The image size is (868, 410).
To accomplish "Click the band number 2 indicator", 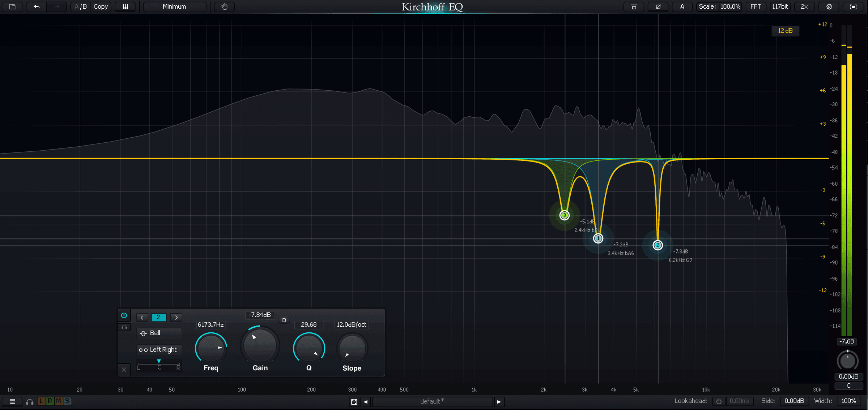I will point(159,317).
